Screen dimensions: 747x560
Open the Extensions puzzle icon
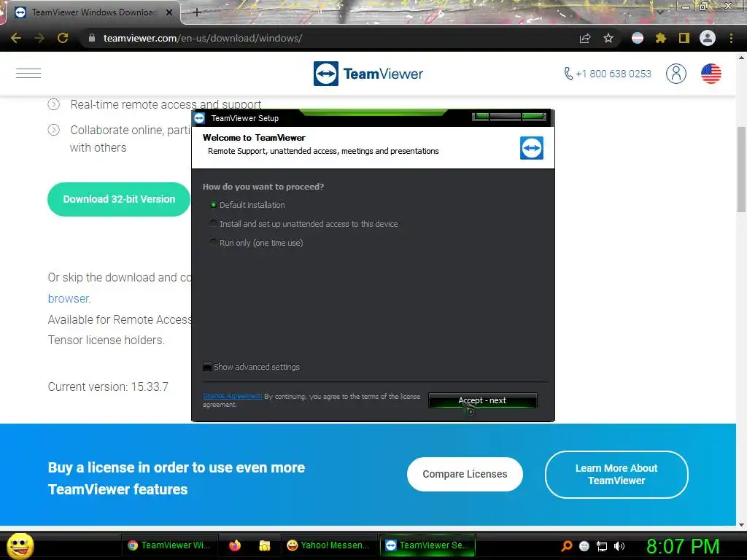point(661,38)
